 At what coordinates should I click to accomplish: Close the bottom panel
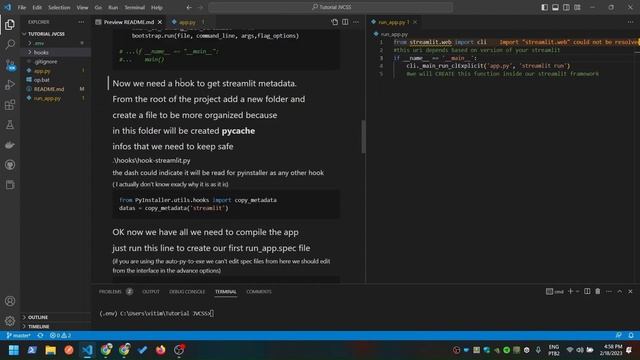[630, 291]
